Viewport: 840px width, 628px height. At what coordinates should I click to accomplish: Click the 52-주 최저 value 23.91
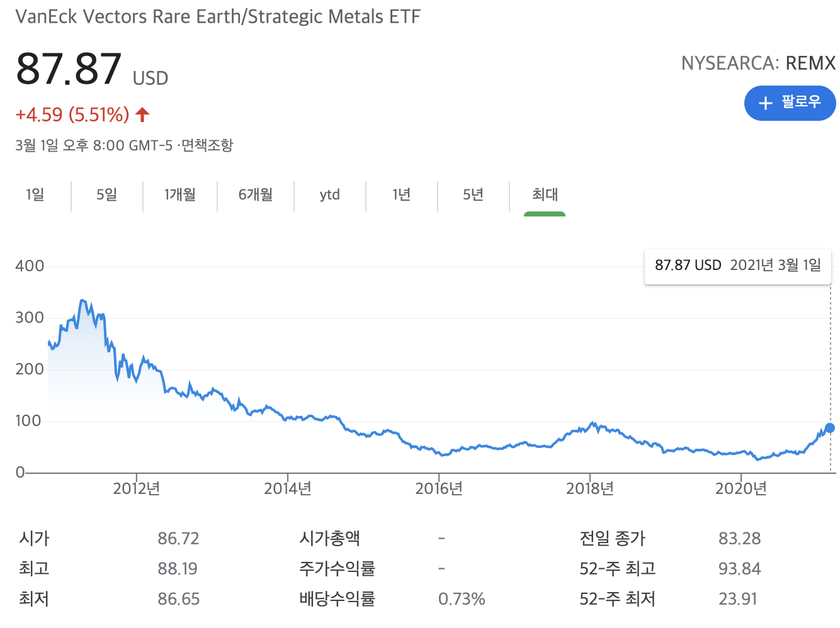(738, 599)
